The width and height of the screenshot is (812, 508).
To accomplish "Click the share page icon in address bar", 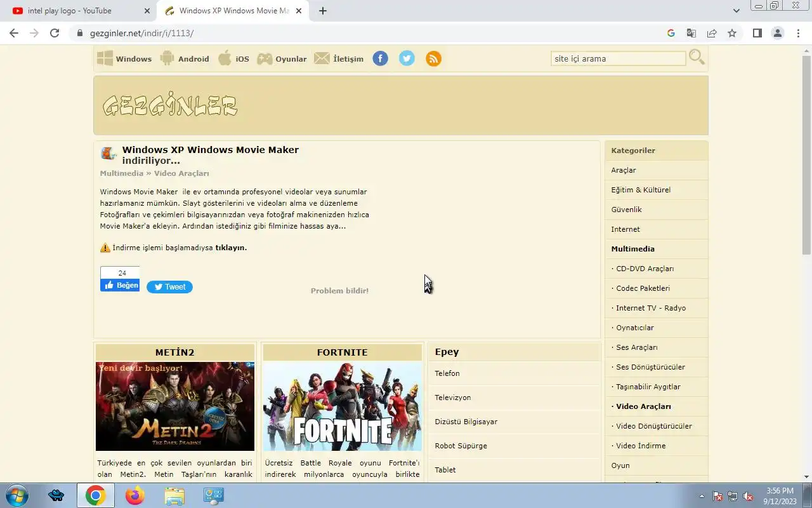I will click(712, 33).
